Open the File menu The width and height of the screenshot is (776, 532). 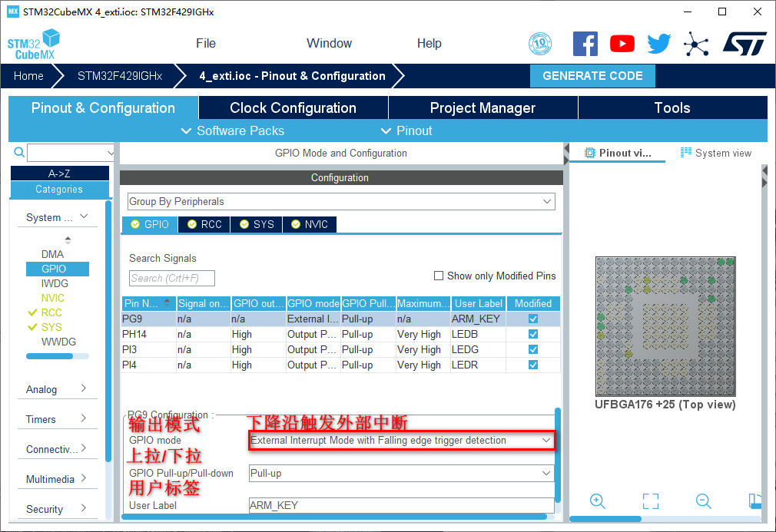(205, 44)
